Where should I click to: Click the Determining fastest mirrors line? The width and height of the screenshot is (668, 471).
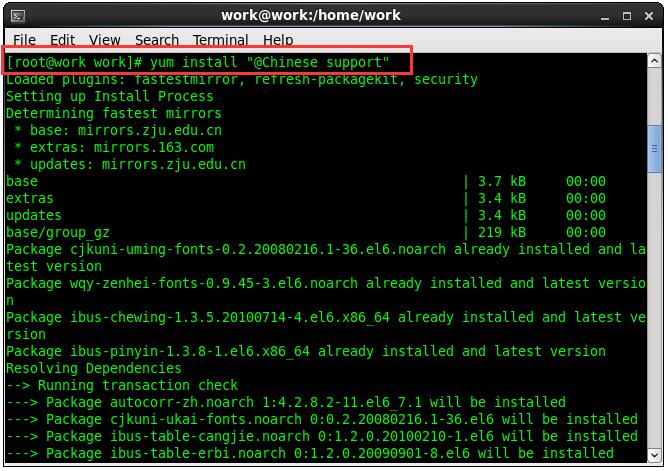pyautogui.click(x=114, y=114)
